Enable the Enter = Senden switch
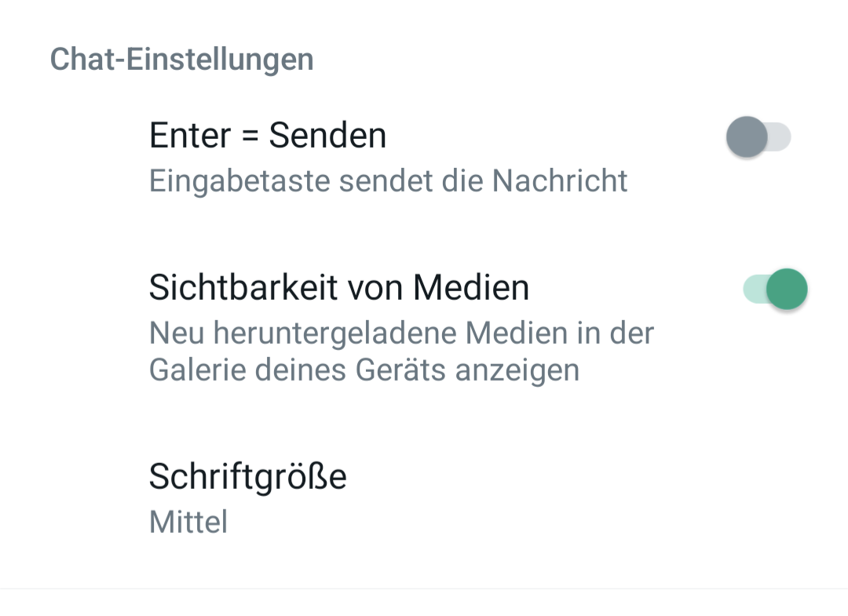The height and width of the screenshot is (616, 848). pyautogui.click(x=758, y=137)
